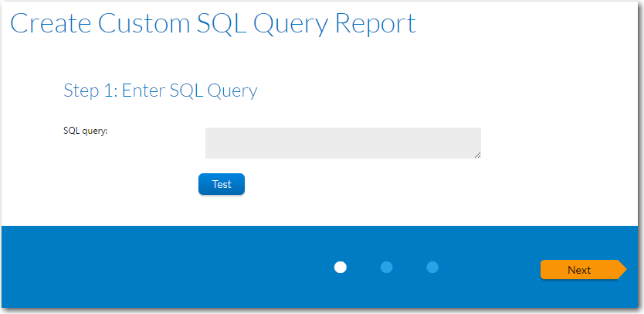Viewport: 644px width, 314px height.
Task: Click the word 'Query' in the step heading
Action: tap(232, 91)
